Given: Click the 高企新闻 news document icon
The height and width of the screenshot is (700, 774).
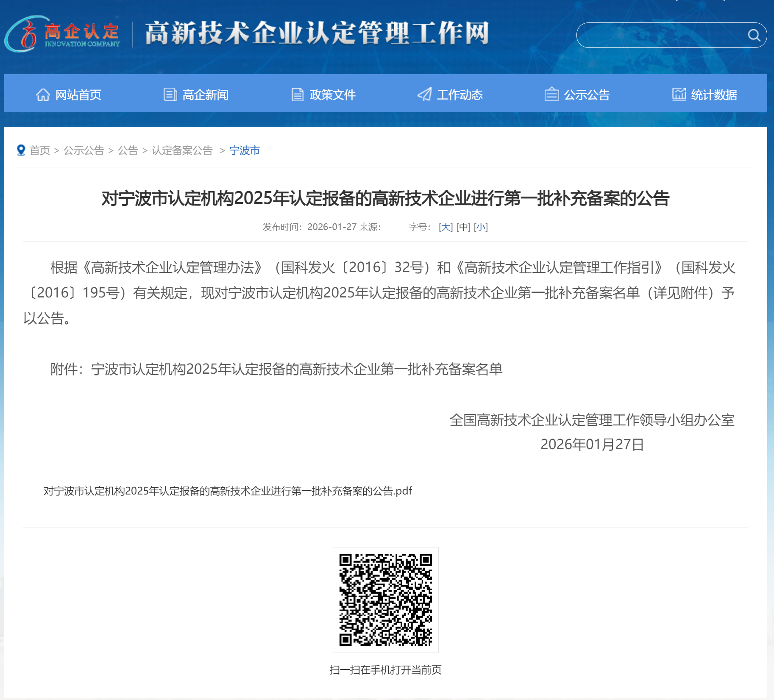Looking at the screenshot, I should coord(170,94).
